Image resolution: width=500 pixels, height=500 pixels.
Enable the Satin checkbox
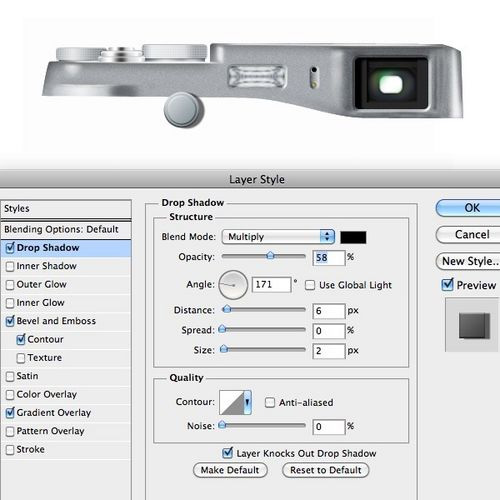click(x=10, y=376)
